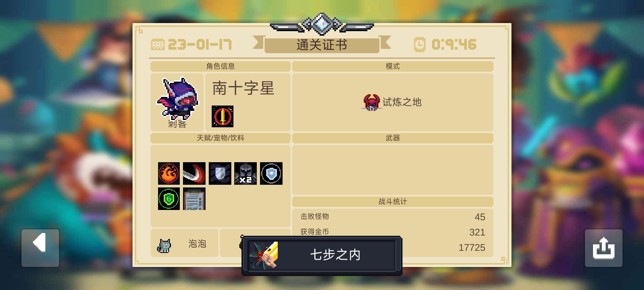Tap the calendar date icon
Screen dimensions: 644x290
pyautogui.click(x=158, y=45)
